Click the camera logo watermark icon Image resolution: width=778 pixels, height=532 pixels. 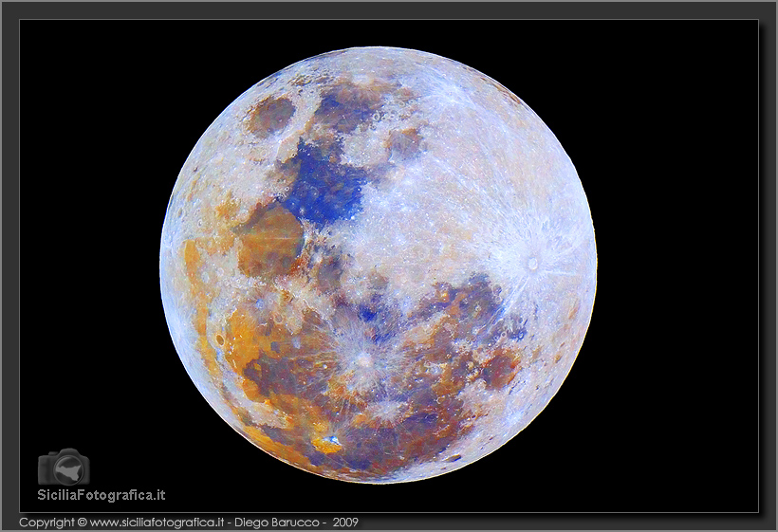pyautogui.click(x=64, y=467)
